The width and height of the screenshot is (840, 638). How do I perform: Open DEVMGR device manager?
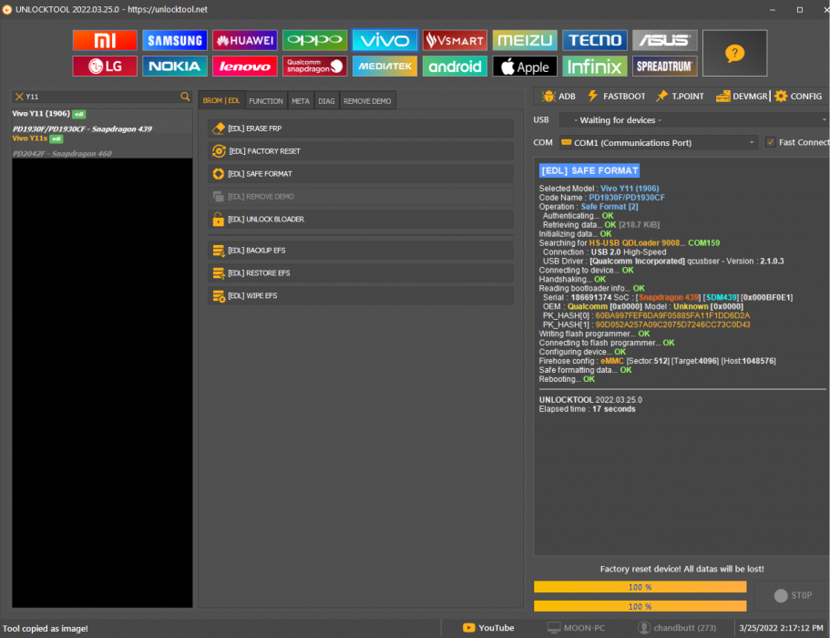tap(742, 97)
